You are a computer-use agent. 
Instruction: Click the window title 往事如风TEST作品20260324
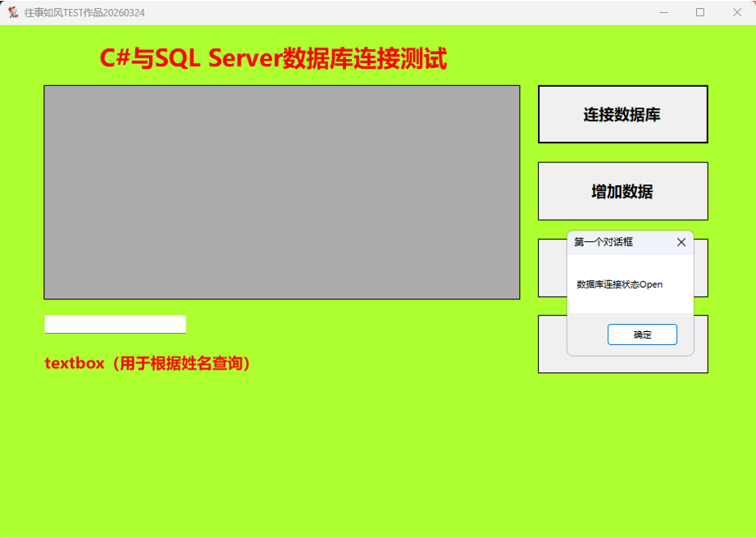click(x=84, y=12)
